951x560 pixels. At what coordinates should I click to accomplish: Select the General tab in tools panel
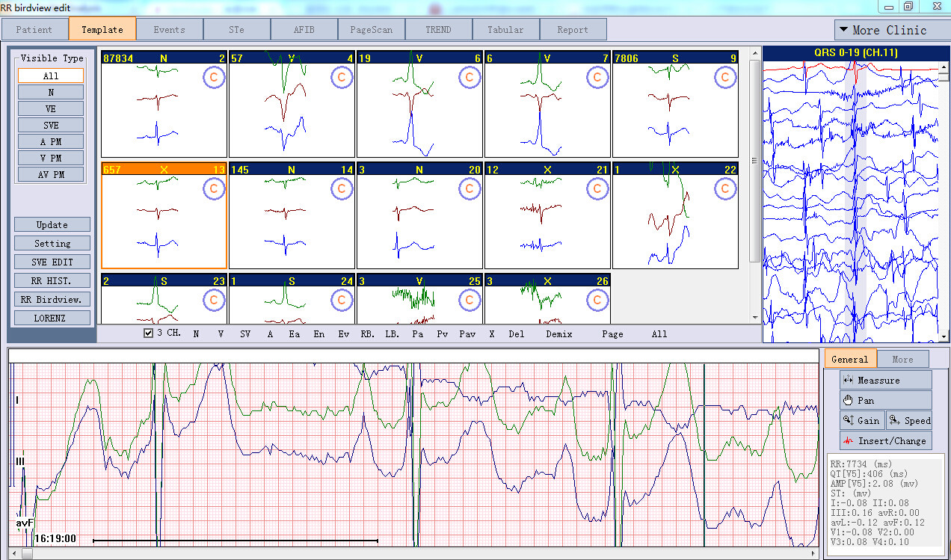[850, 359]
